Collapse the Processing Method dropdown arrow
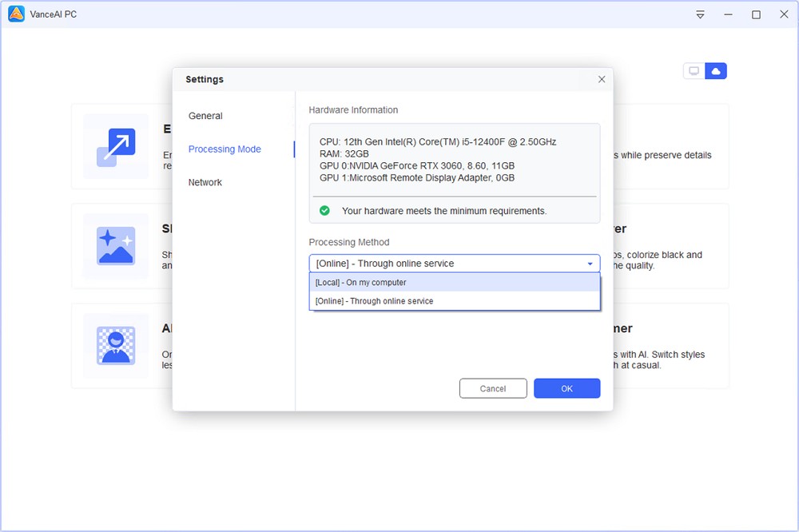Viewport: 799px width, 532px height. click(x=590, y=264)
